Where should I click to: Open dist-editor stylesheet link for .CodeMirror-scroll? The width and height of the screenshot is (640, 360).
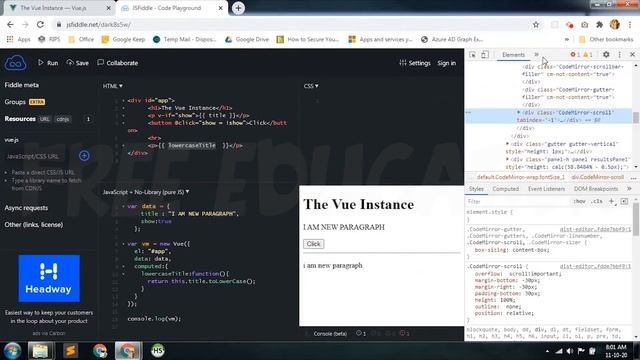(595, 266)
